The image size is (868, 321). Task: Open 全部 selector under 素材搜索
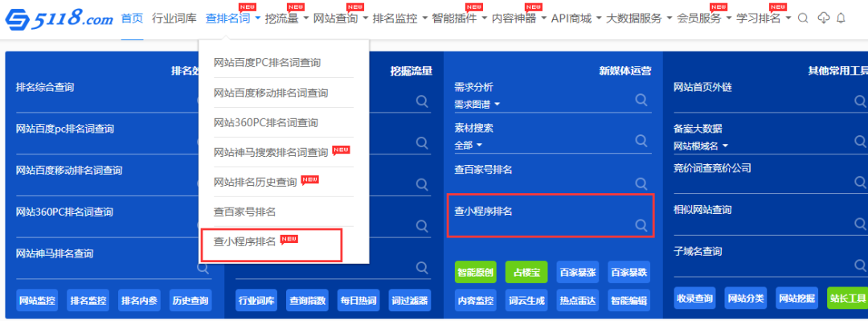tap(468, 146)
